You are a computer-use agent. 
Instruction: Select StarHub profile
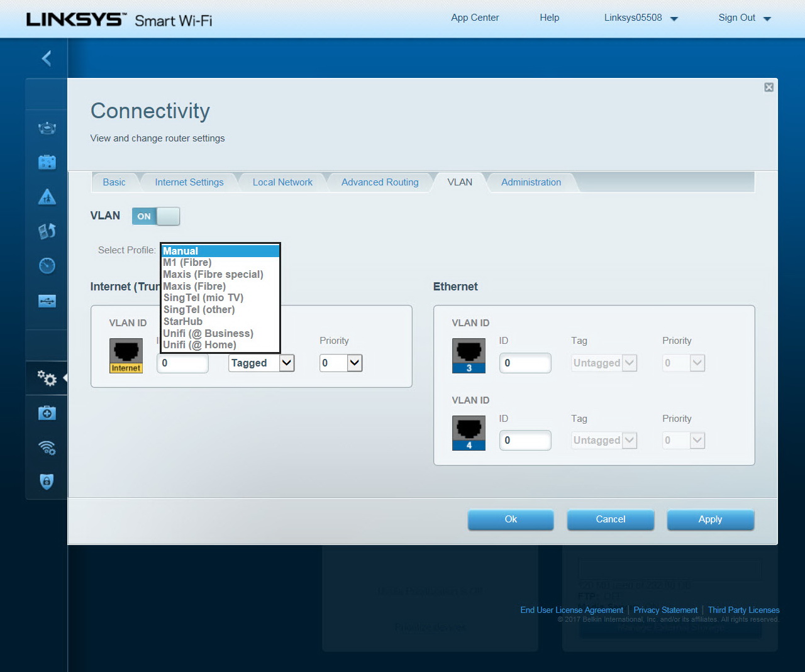pyautogui.click(x=220, y=321)
